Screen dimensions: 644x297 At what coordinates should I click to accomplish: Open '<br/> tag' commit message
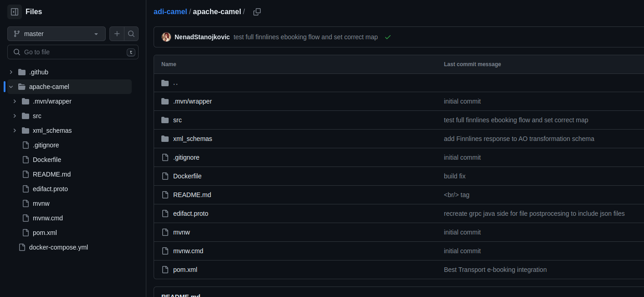457,195
